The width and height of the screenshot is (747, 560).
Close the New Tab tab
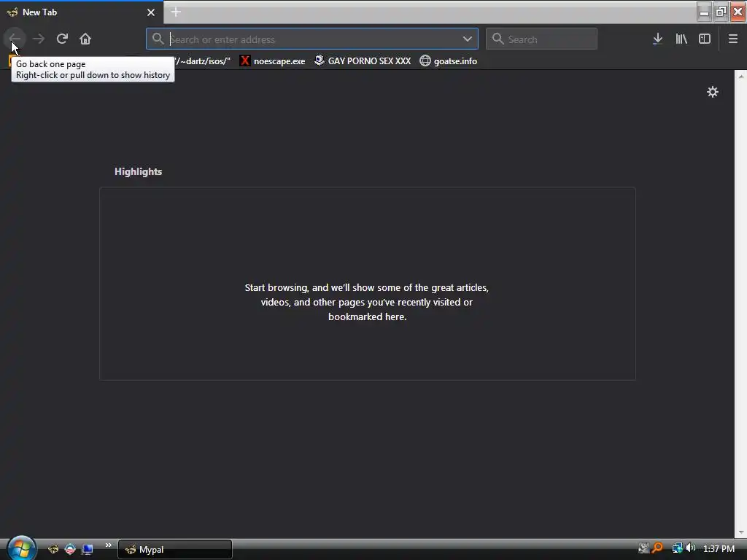pos(151,12)
